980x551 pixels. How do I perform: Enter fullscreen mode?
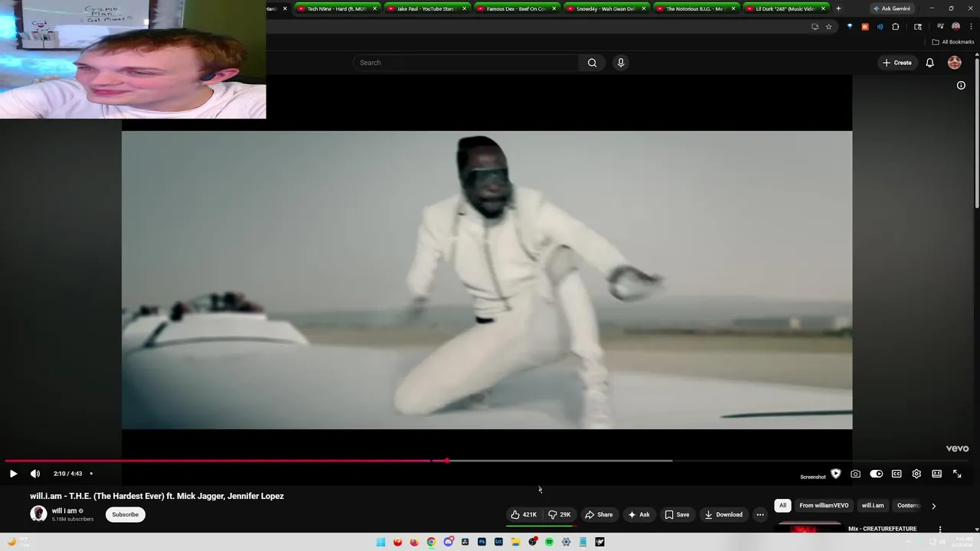point(957,474)
